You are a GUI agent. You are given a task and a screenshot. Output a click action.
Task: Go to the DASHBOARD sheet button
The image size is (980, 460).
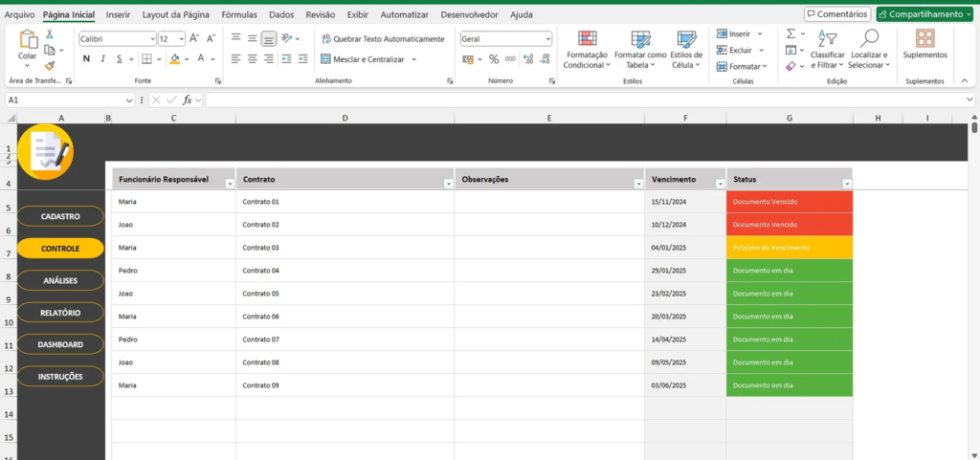coord(60,344)
